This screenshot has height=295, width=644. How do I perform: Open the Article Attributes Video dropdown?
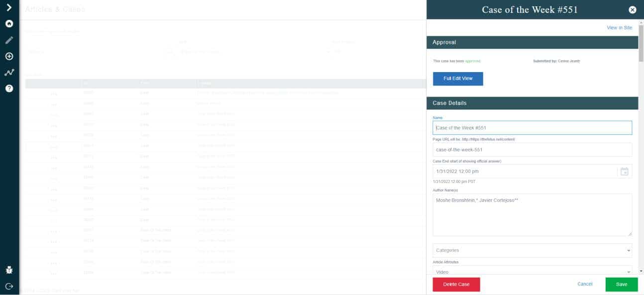(532, 272)
